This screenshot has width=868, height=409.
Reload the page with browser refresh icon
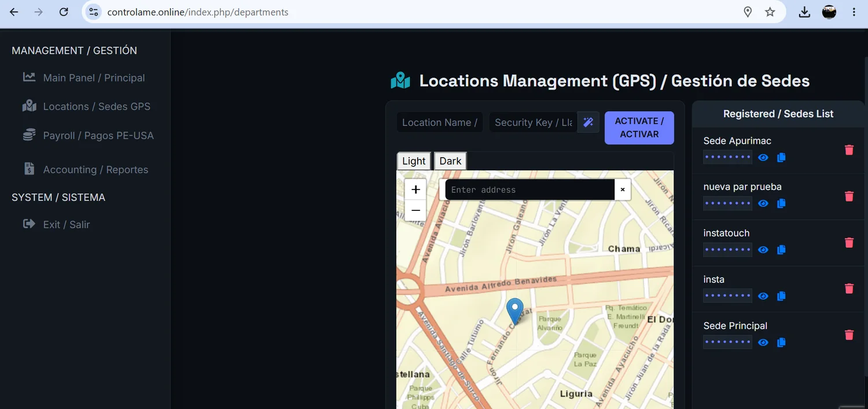point(64,12)
